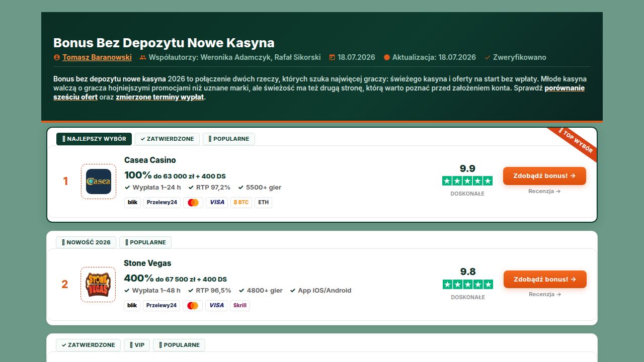644x362 pixels.
Task: Click the orange update dot icon
Action: [x=387, y=57]
